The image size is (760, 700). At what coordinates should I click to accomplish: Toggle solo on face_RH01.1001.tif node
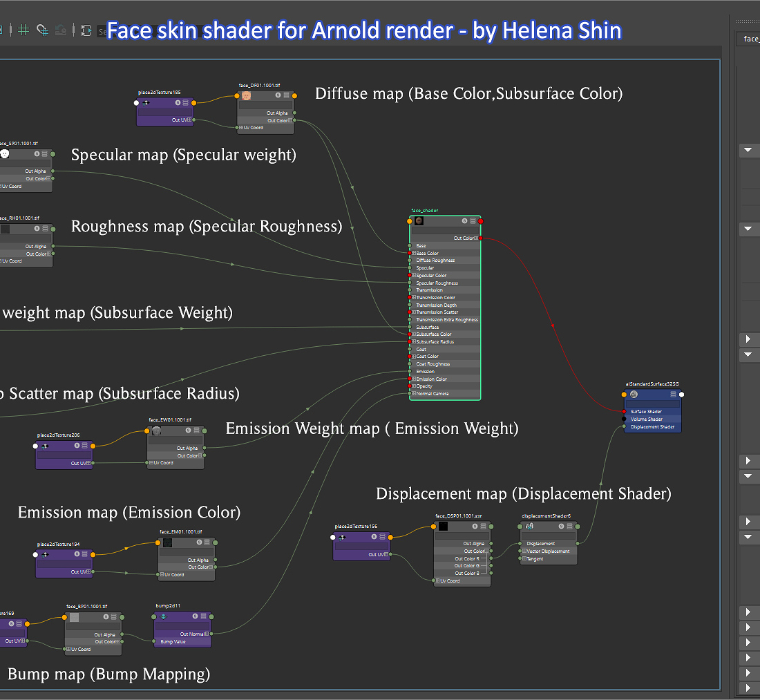(37, 228)
